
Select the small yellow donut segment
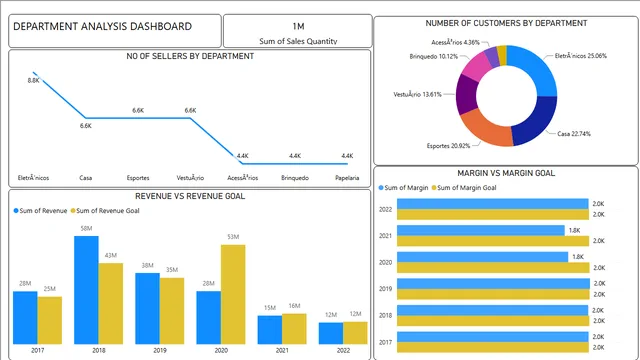click(502, 55)
